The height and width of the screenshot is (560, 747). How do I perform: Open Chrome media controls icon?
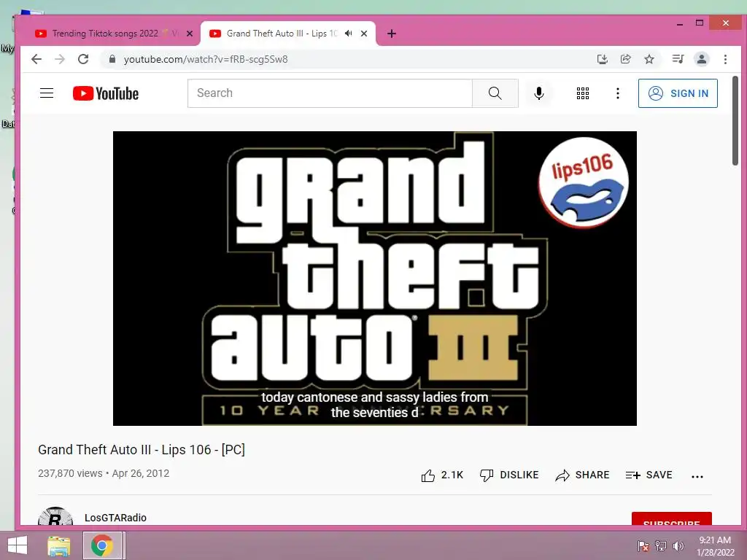click(678, 59)
